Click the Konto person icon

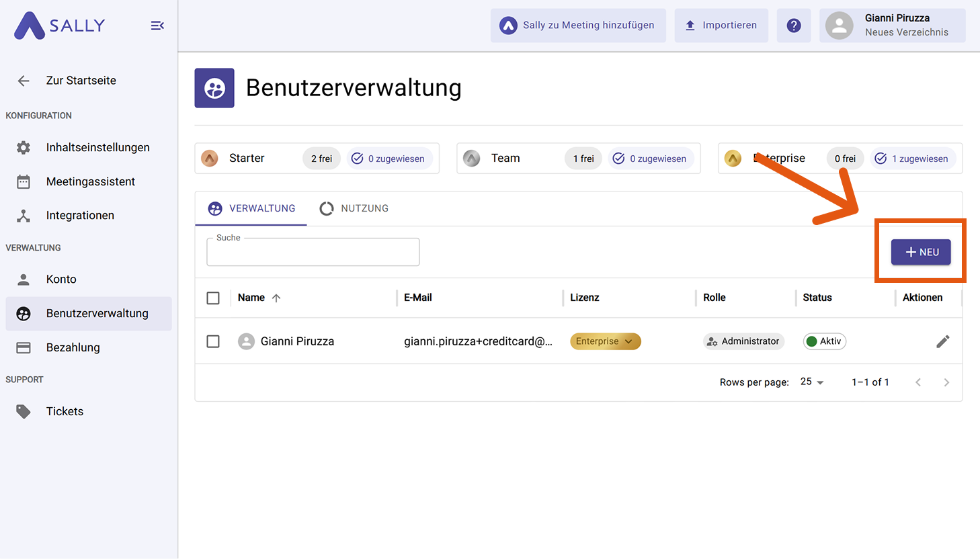[x=24, y=279]
